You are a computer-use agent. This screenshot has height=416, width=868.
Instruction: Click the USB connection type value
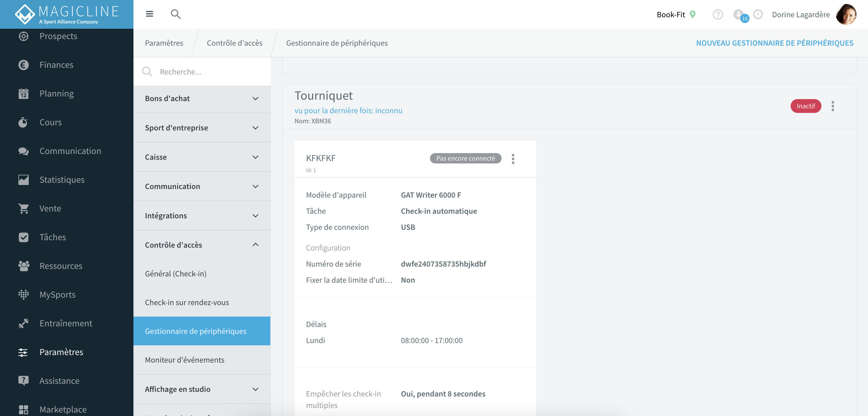pyautogui.click(x=408, y=227)
